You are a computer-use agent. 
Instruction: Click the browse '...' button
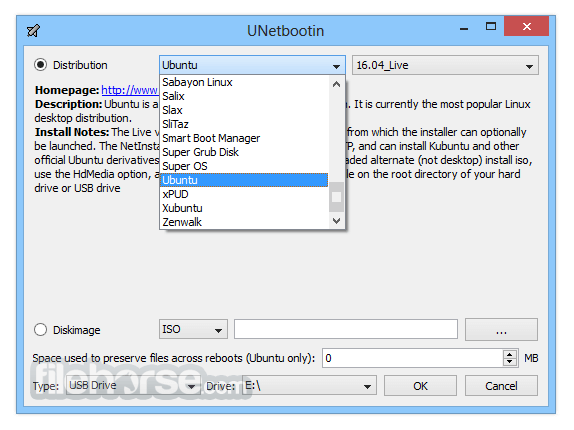pyautogui.click(x=501, y=329)
